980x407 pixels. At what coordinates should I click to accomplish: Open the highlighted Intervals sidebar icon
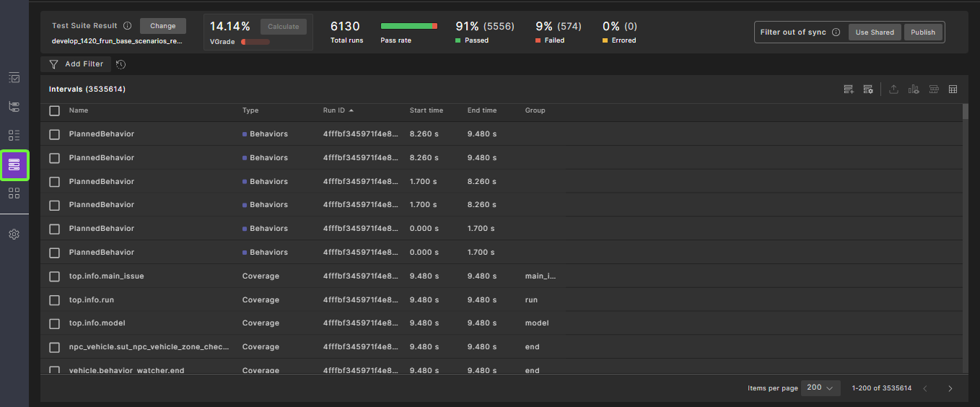(14, 165)
